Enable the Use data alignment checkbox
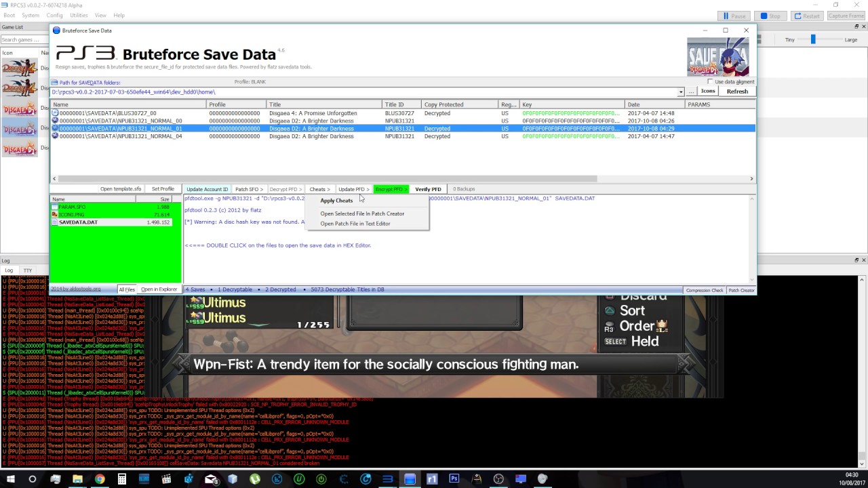Image resolution: width=868 pixels, height=488 pixels. click(x=710, y=82)
